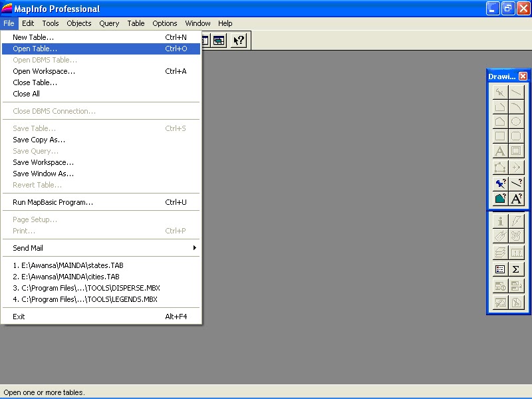The width and height of the screenshot is (532, 399).
Task: Select the Label tag tool
Action: 500,236
